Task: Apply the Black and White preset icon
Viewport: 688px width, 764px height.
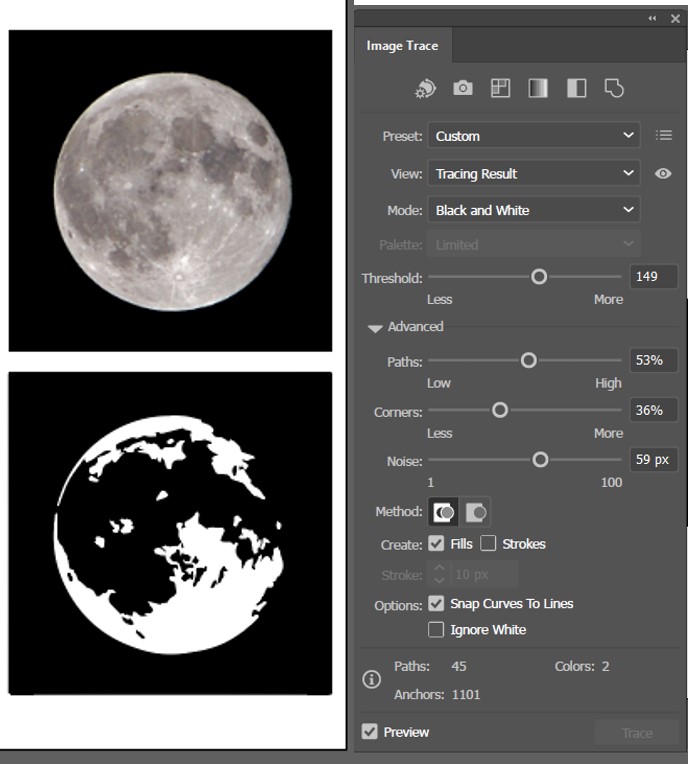Action: (x=576, y=88)
